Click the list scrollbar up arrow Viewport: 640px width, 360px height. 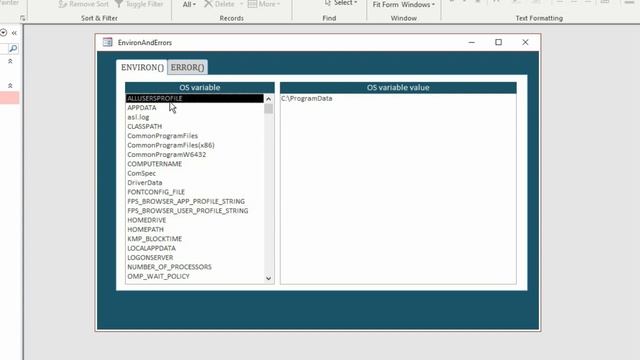click(x=269, y=99)
